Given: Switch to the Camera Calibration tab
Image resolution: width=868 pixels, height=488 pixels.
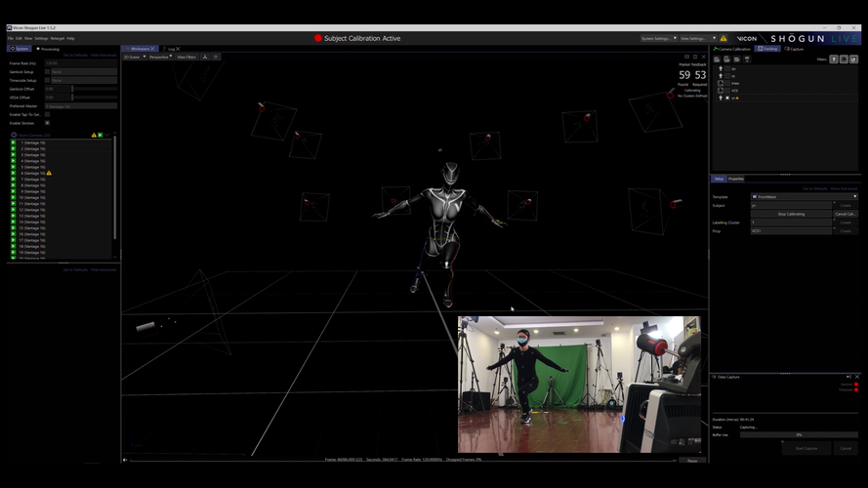Looking at the screenshot, I should point(732,48).
